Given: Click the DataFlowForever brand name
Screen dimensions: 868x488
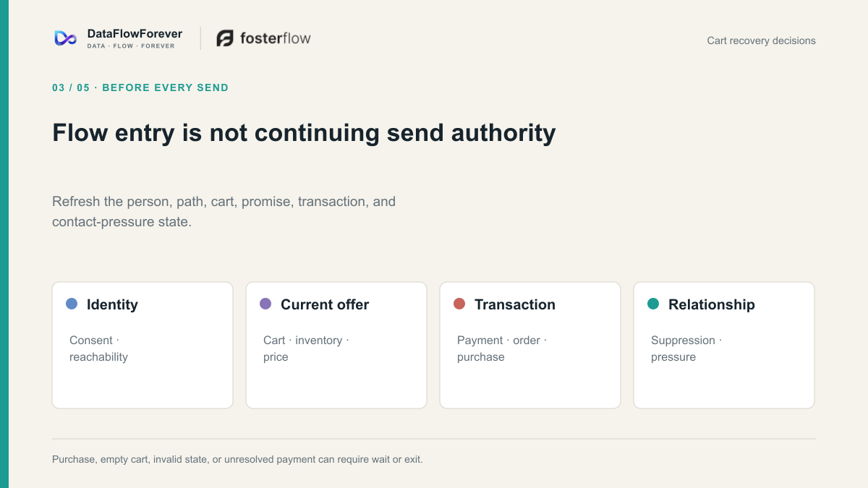Looking at the screenshot, I should [135, 33].
